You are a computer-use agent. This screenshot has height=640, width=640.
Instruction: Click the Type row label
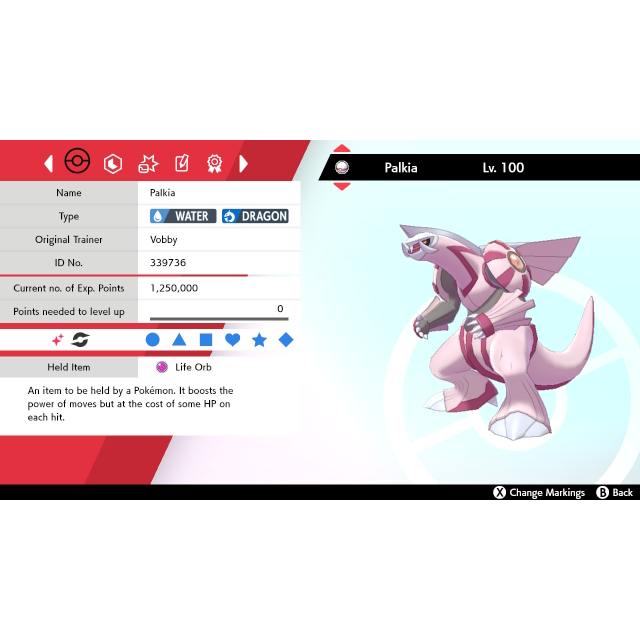(69, 216)
